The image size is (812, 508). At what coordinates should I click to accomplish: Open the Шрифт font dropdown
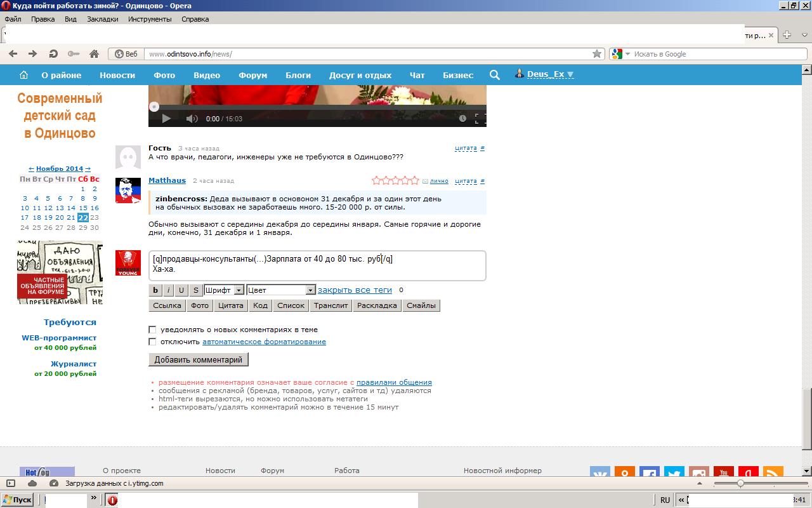click(224, 290)
